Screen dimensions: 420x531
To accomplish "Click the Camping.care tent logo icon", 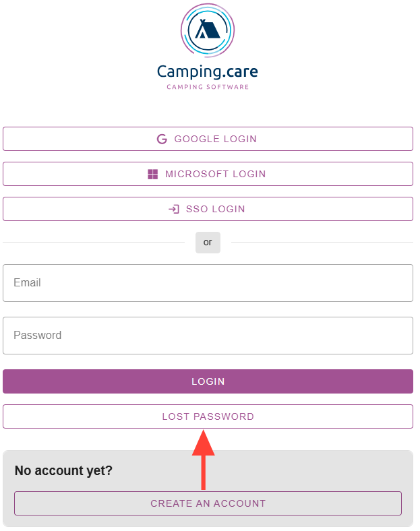I will point(208,30).
